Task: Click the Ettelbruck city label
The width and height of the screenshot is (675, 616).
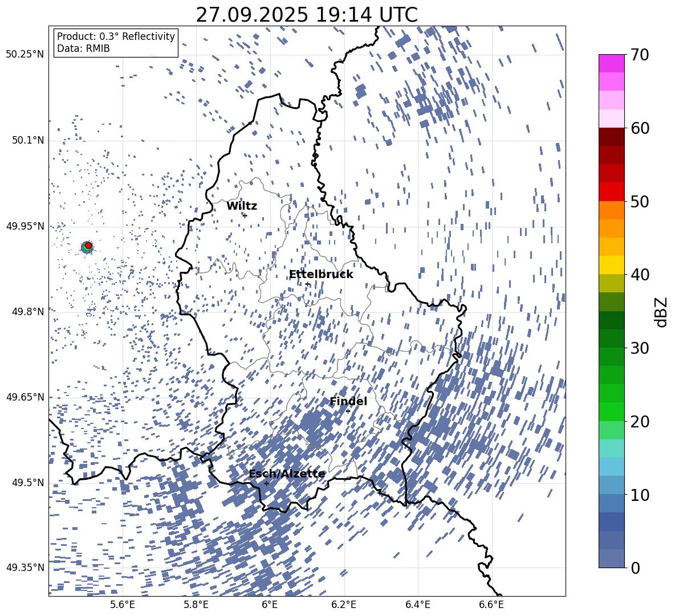Action: point(321,275)
